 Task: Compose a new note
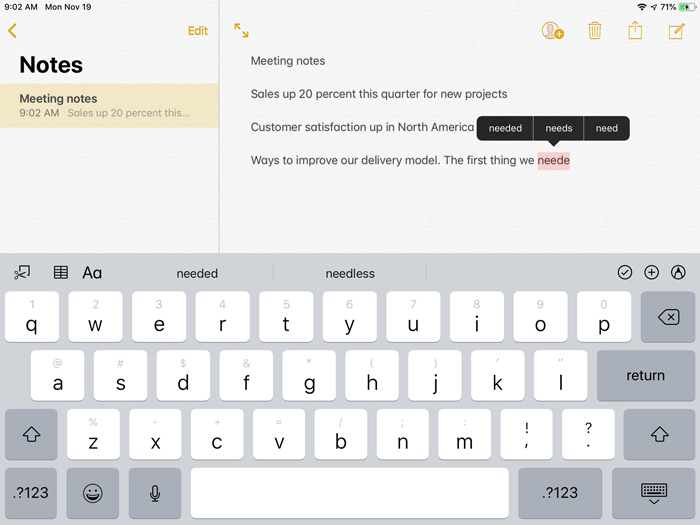676,31
